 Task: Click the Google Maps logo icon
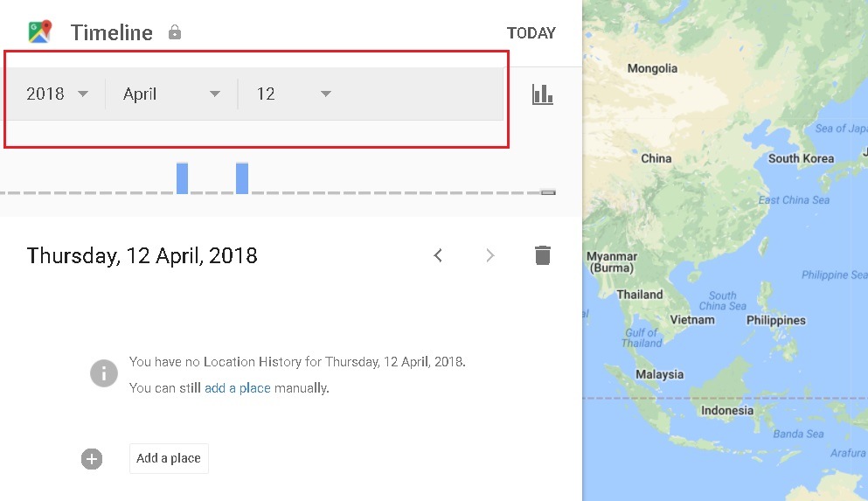coord(40,32)
